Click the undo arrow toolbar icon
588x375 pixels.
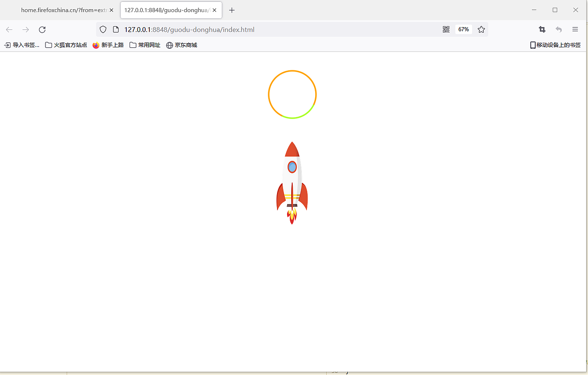click(559, 29)
